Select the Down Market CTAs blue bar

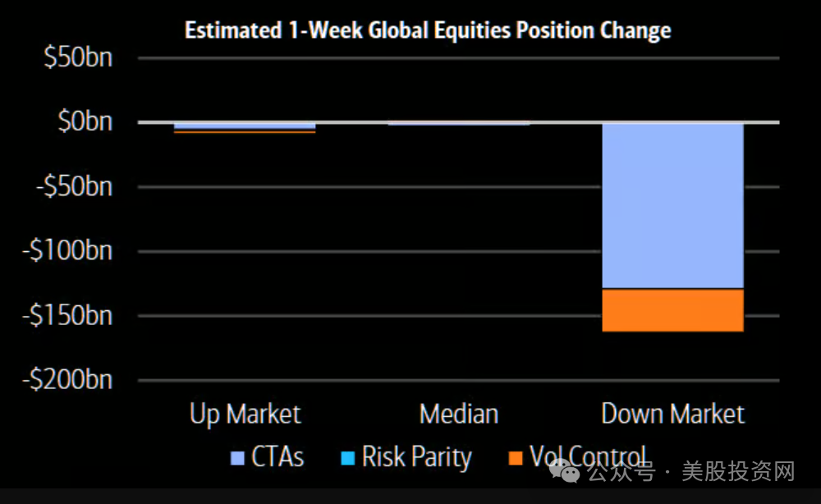pyautogui.click(x=673, y=206)
